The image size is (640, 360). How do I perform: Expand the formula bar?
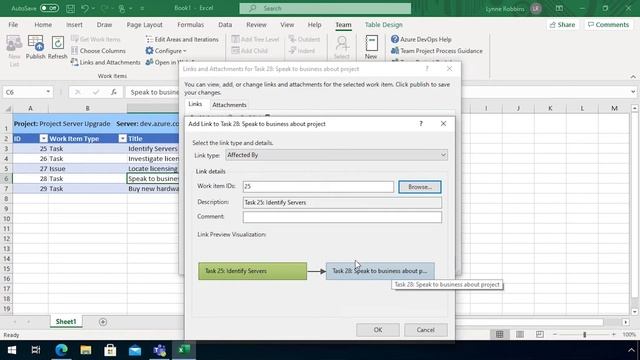click(x=633, y=92)
